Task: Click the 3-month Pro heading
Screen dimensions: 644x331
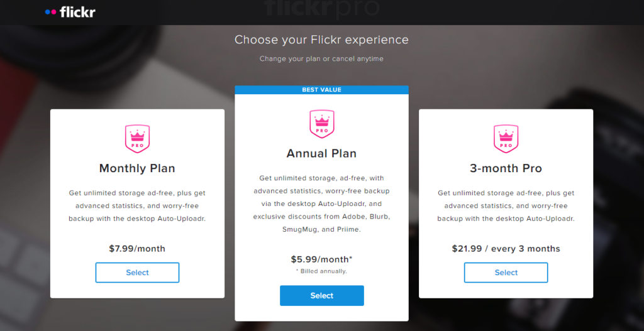Action: (x=506, y=168)
